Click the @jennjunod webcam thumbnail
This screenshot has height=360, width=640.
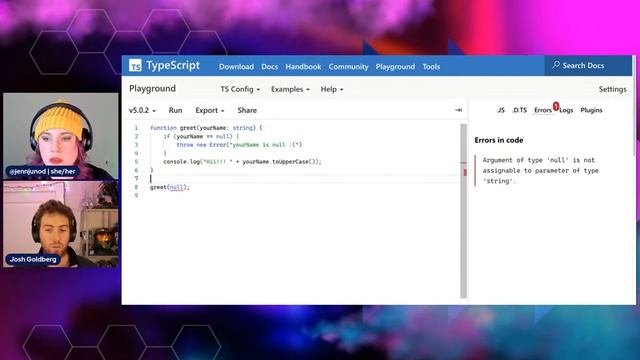click(x=61, y=136)
